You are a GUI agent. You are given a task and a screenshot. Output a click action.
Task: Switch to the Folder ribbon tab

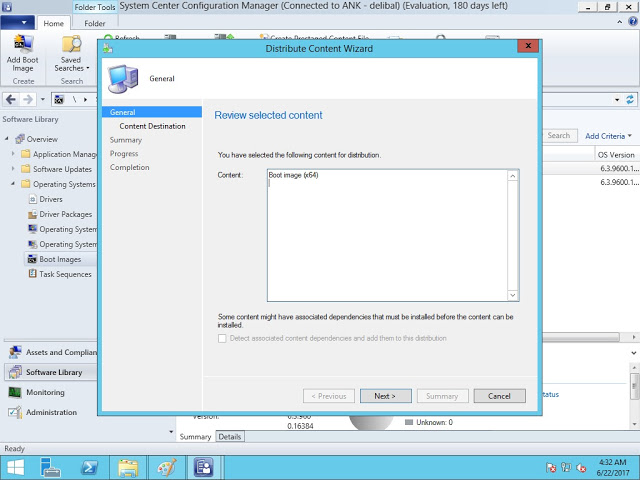pyautogui.click(x=94, y=23)
